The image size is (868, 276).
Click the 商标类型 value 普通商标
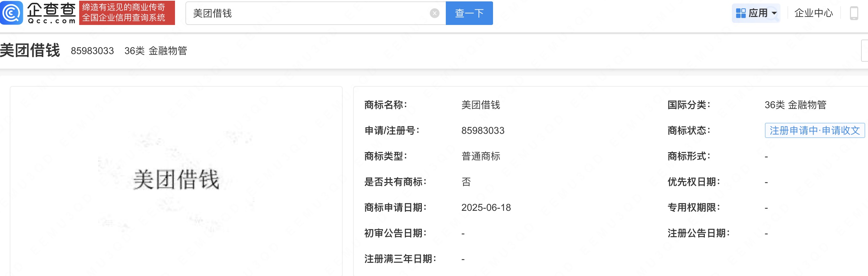(x=481, y=156)
